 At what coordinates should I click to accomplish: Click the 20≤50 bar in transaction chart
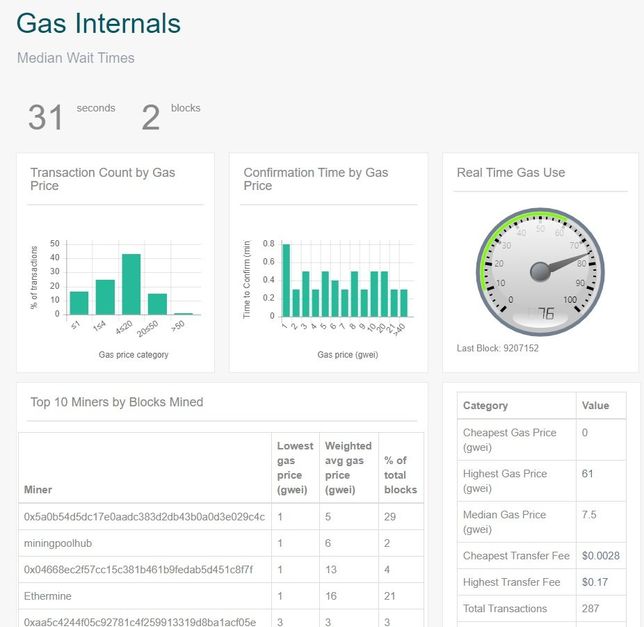pyautogui.click(x=157, y=304)
